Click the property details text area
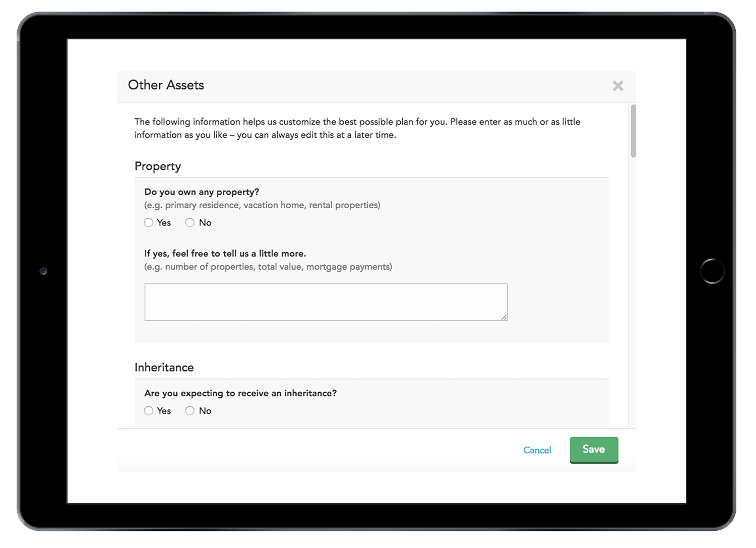The width and height of the screenshot is (756, 548). [x=326, y=302]
